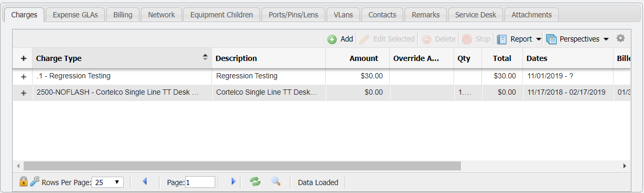The image size is (644, 193).
Task: Expand the Regression Testing row
Action: tap(23, 76)
